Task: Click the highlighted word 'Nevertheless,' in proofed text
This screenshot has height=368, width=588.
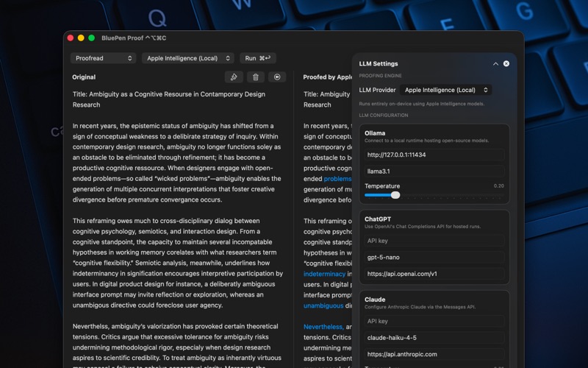Action: coord(323,327)
